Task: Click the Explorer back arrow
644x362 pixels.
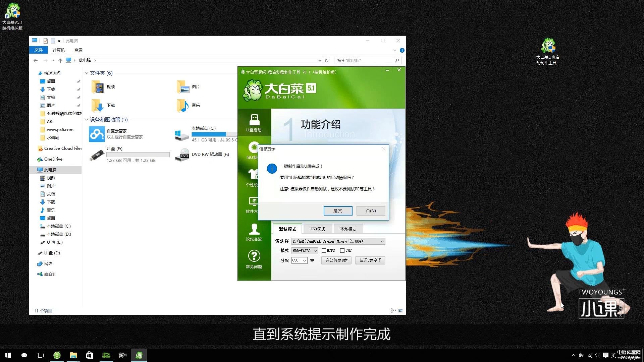Action: (x=36, y=60)
